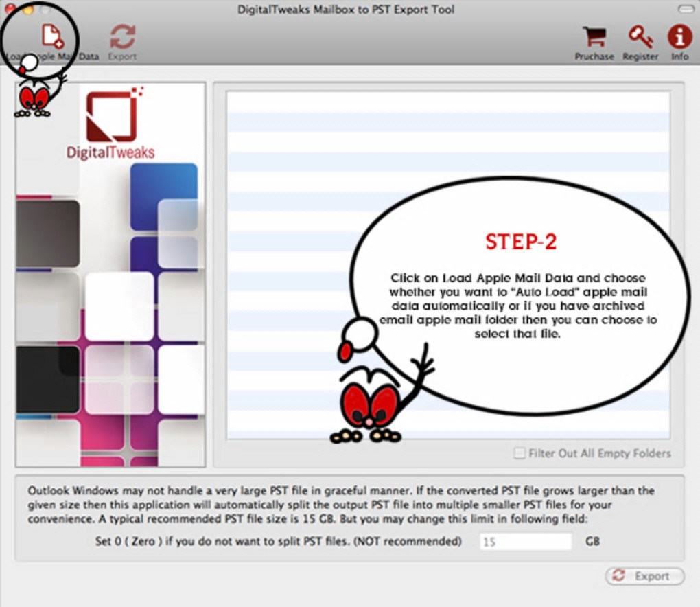This screenshot has height=607, width=700.
Task: Enable Filter Out All Empty Folders checkbox
Action: pyautogui.click(x=520, y=453)
